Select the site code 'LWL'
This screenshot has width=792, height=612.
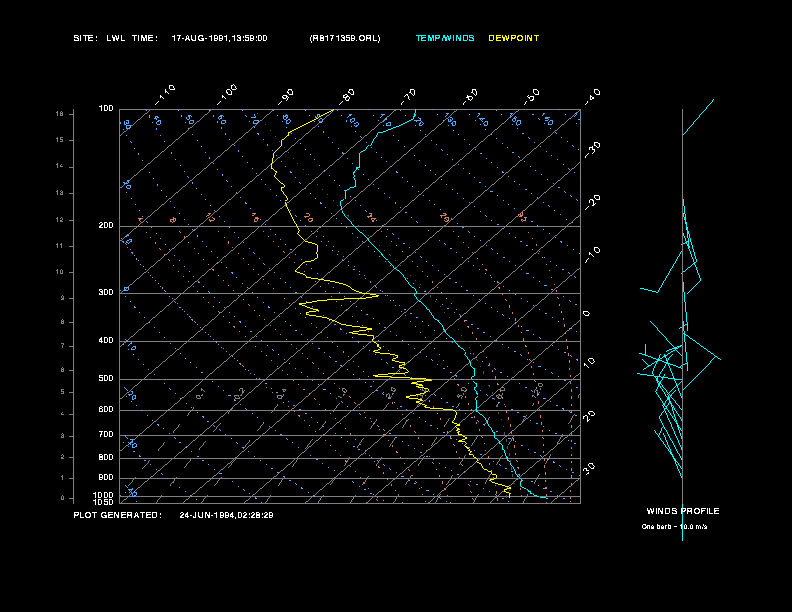click(x=116, y=38)
